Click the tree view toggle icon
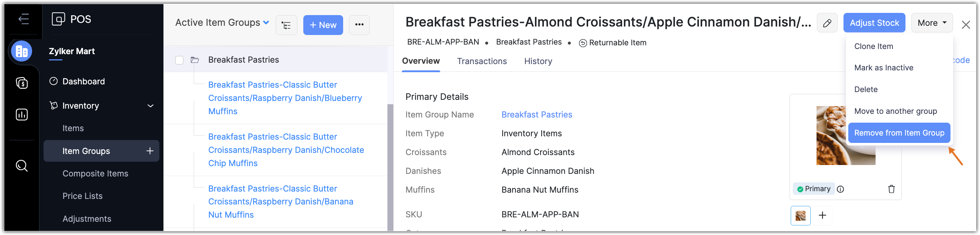 point(286,25)
